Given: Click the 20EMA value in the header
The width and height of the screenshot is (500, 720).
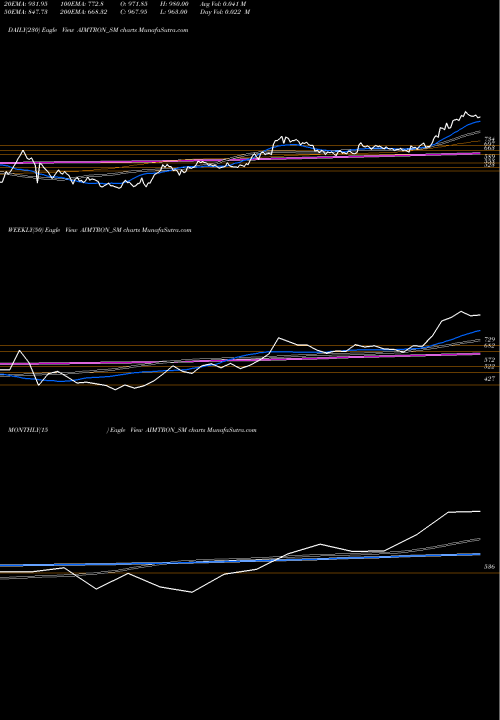Looking at the screenshot, I should coord(26,4).
